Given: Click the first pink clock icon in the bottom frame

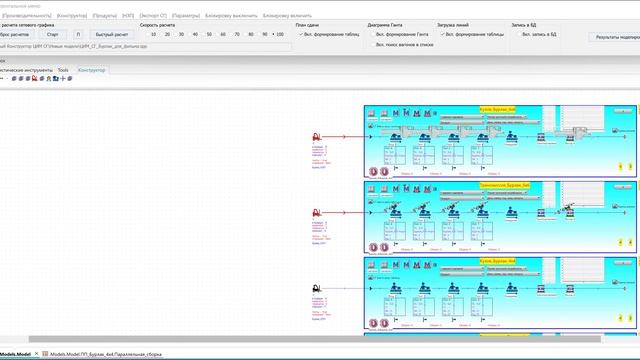Looking at the screenshot, I should 373,324.
